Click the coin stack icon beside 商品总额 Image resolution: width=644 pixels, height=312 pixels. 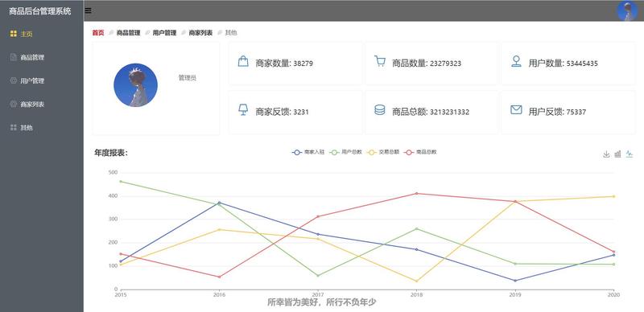(380, 109)
